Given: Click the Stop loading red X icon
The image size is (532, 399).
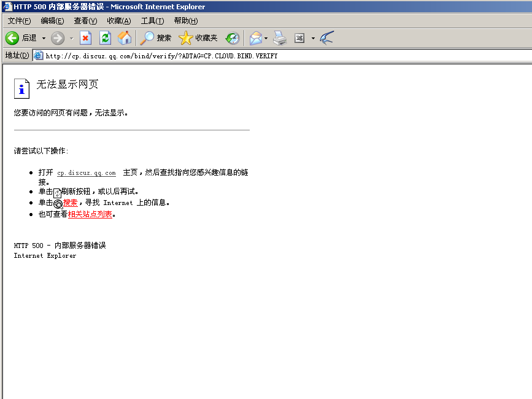Looking at the screenshot, I should coord(85,38).
